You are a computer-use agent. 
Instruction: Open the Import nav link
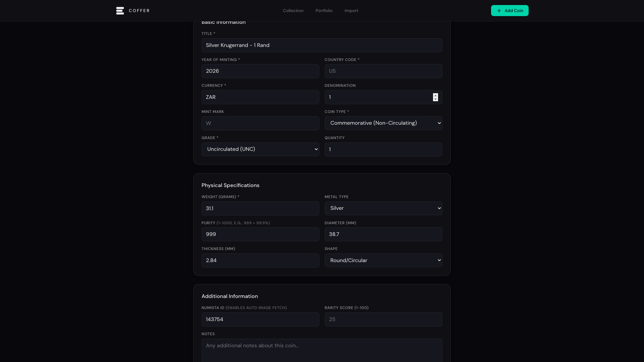[x=351, y=11]
